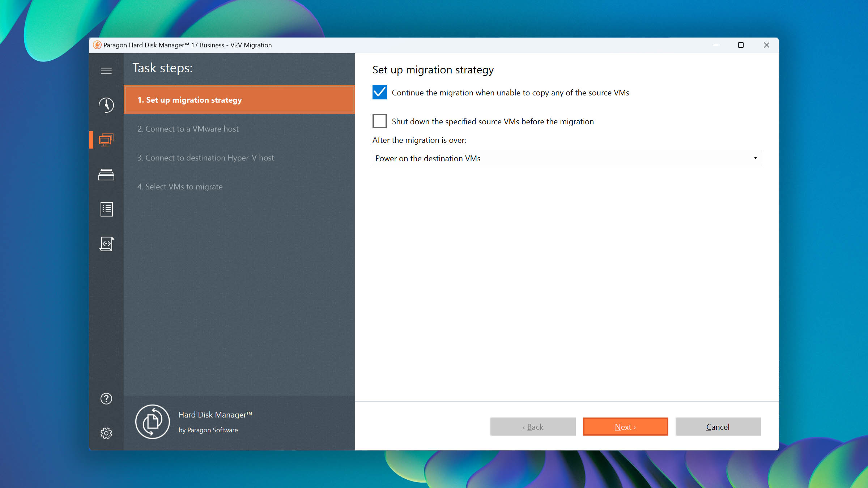Select the V2V Migration monitors icon
The image size is (868, 488).
click(x=106, y=140)
